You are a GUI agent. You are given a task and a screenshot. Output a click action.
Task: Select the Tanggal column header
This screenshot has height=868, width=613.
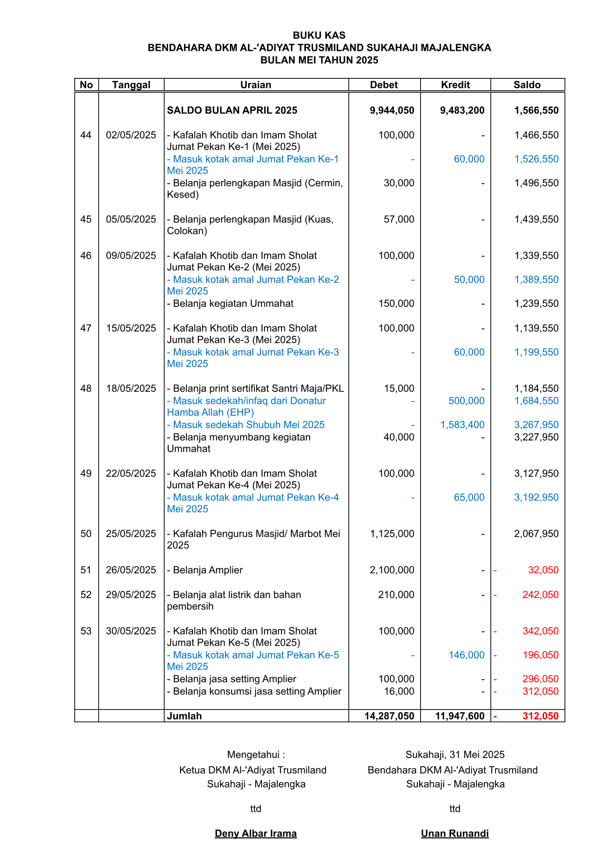click(131, 85)
